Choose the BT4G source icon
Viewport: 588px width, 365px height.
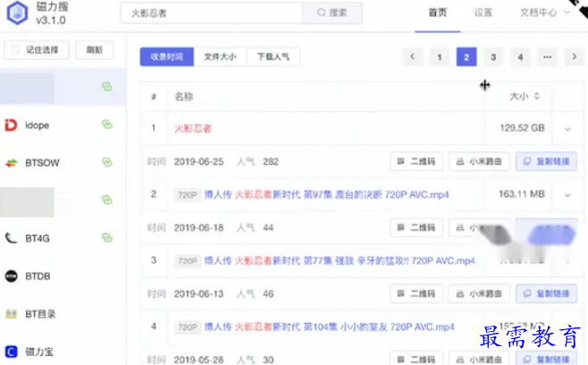point(12,238)
